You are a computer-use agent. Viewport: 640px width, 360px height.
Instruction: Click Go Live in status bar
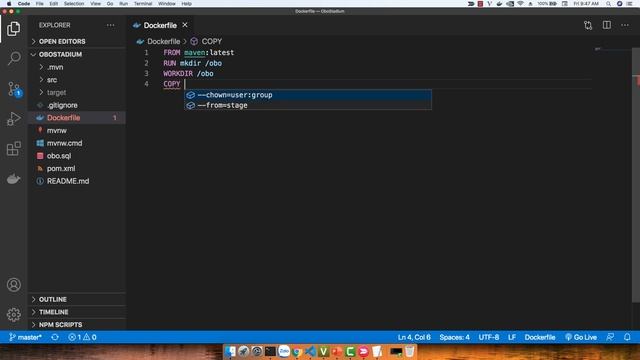[581, 337]
